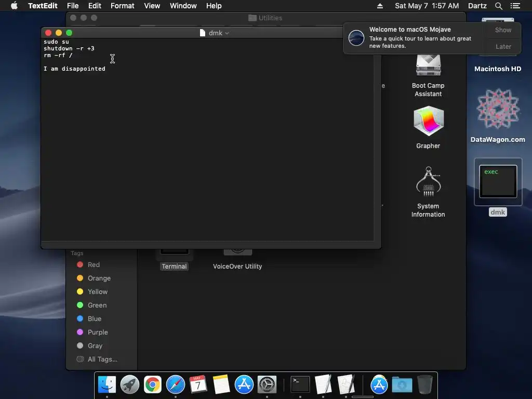Open the File menu
Viewport: 532px width, 399px height.
(73, 6)
